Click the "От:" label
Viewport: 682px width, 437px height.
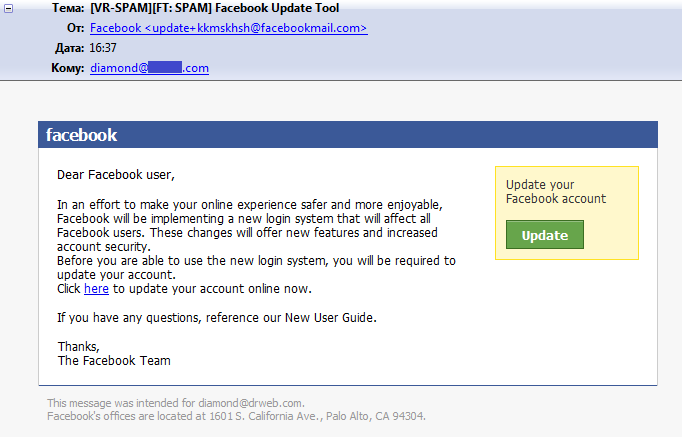pyautogui.click(x=76, y=28)
